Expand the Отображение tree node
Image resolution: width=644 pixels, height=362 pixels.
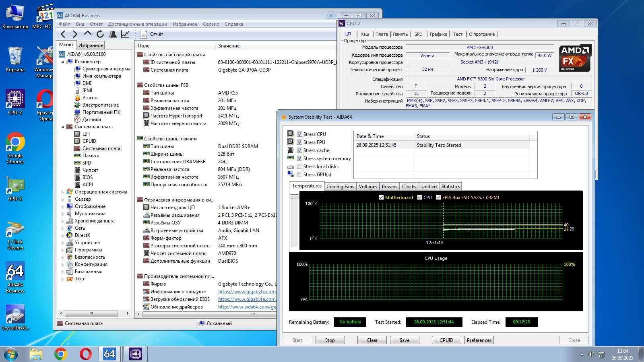62,207
